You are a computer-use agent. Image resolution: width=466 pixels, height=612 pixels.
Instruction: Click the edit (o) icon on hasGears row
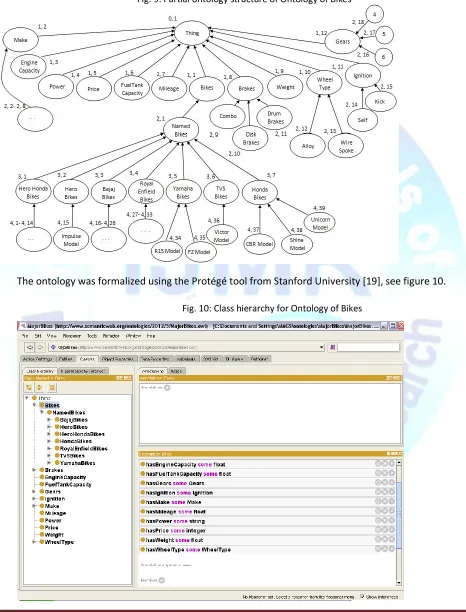[391, 482]
